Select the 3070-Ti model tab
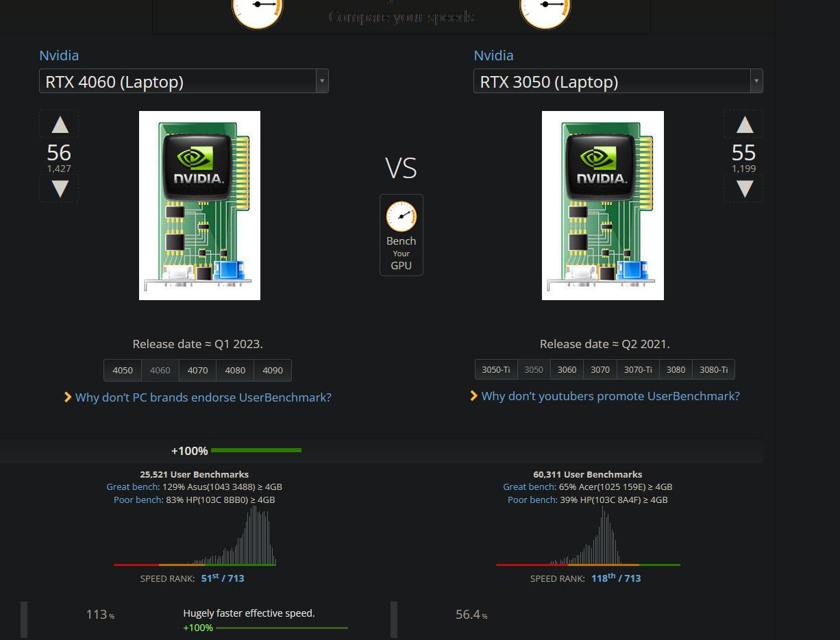The image size is (840, 640). tap(638, 369)
